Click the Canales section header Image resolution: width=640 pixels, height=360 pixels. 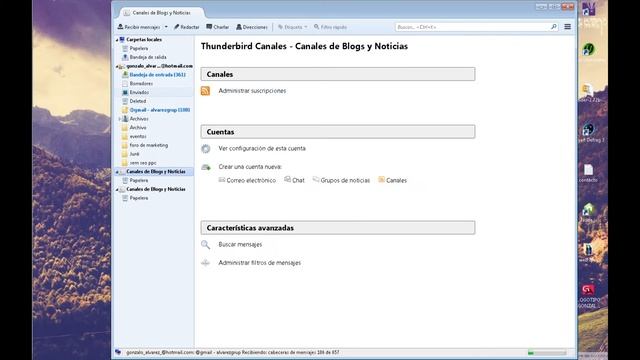pyautogui.click(x=338, y=74)
